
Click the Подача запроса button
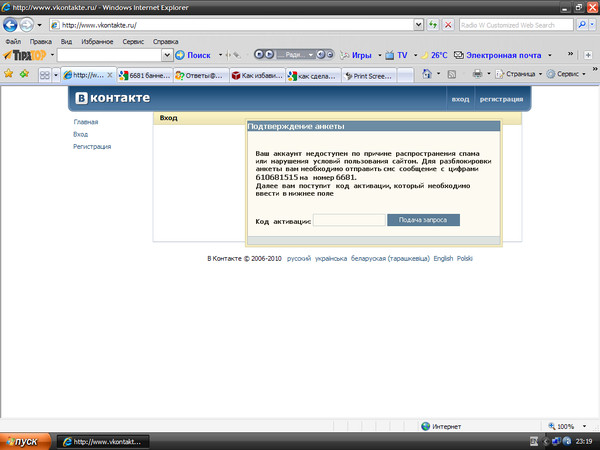[x=423, y=220]
